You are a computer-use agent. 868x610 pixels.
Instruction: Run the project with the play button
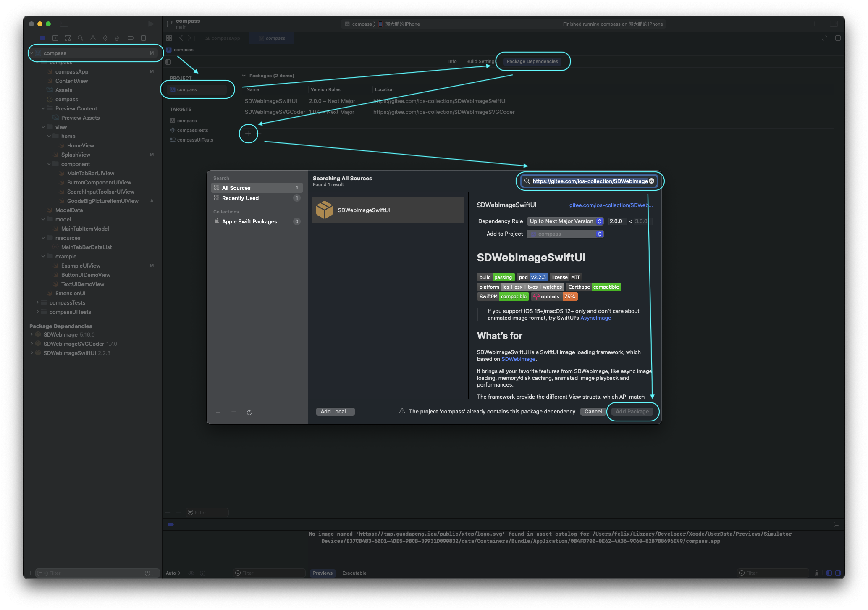click(x=151, y=24)
